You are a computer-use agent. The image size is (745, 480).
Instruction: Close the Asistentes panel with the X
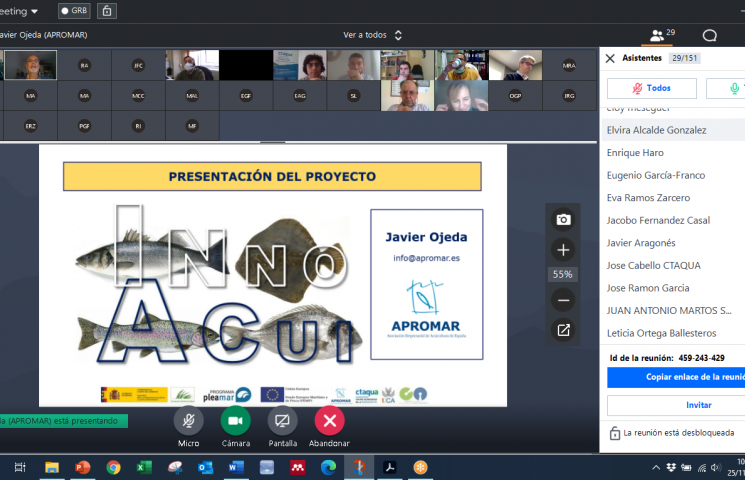coord(611,58)
